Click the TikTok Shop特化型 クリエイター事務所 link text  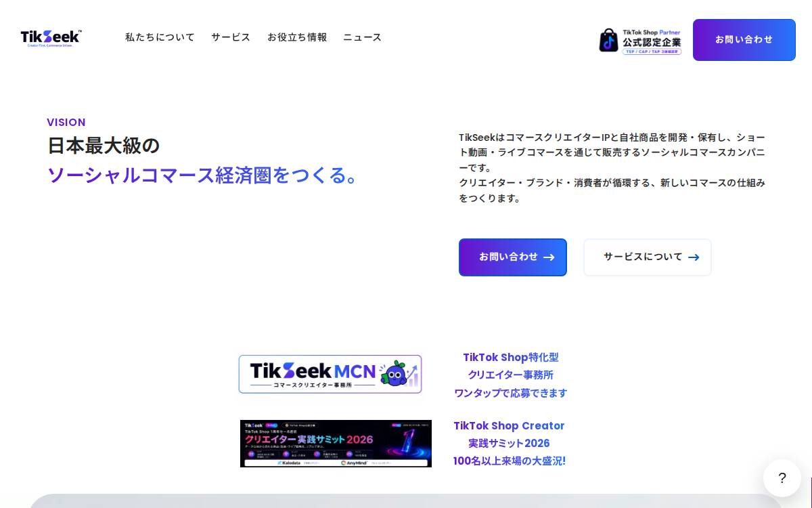pyautogui.click(x=511, y=375)
